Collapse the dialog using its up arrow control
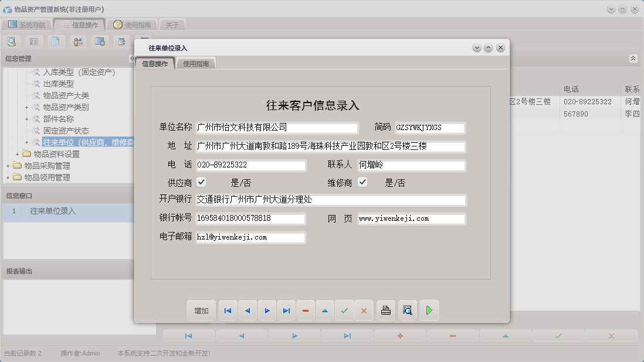 [x=489, y=48]
